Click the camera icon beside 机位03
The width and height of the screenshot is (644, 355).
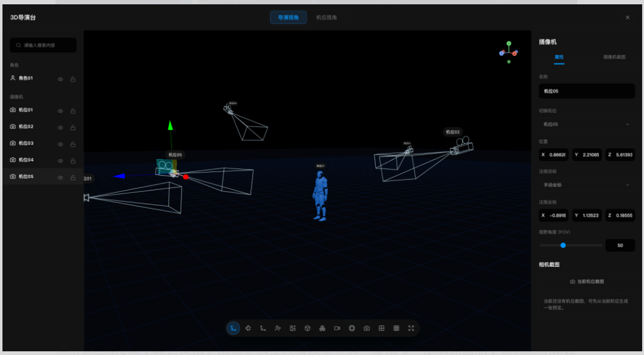pos(13,143)
